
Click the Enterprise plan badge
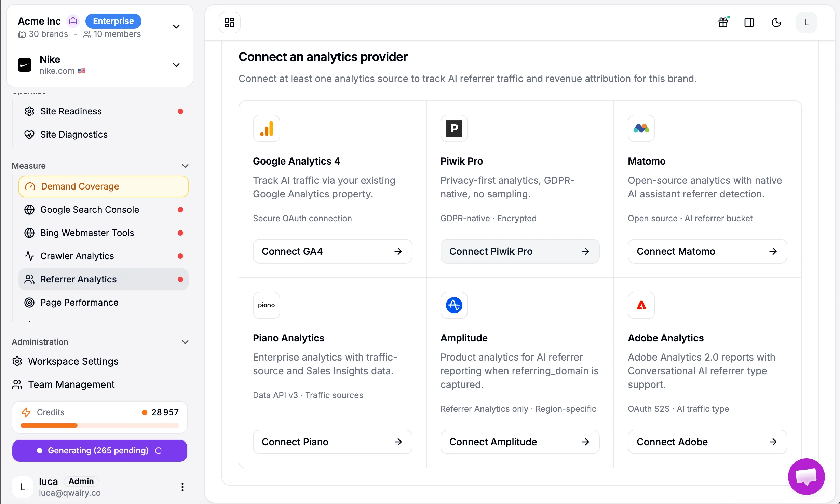(113, 21)
